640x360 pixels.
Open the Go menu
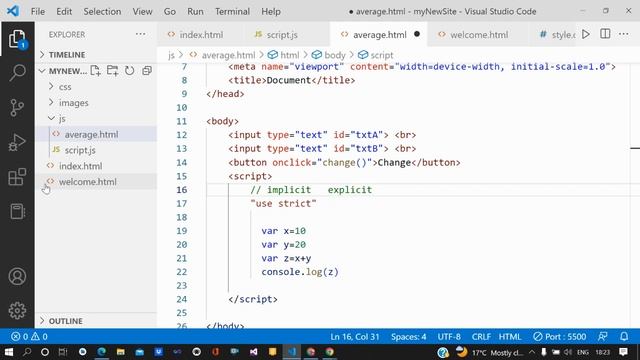(x=170, y=11)
